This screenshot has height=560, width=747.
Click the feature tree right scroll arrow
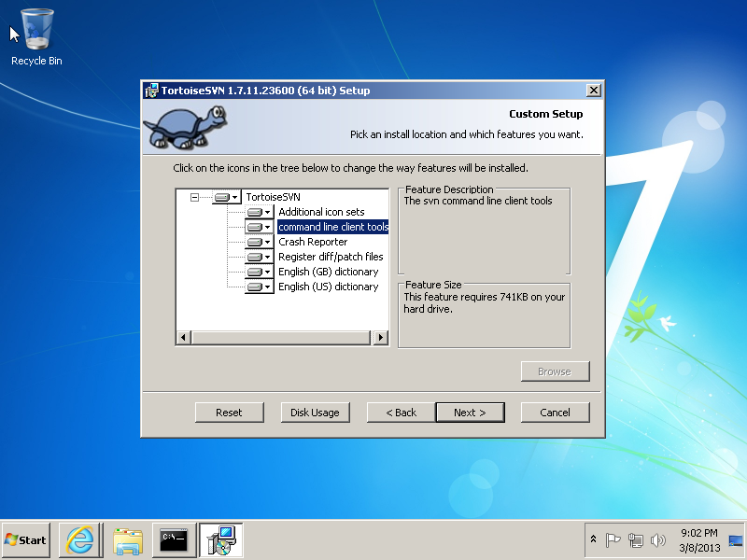click(x=380, y=338)
